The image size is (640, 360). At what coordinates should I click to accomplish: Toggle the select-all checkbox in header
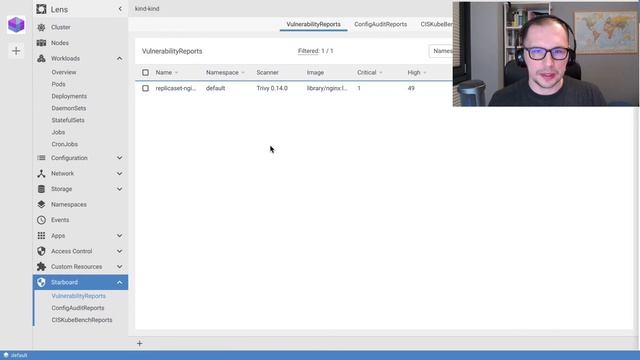145,73
